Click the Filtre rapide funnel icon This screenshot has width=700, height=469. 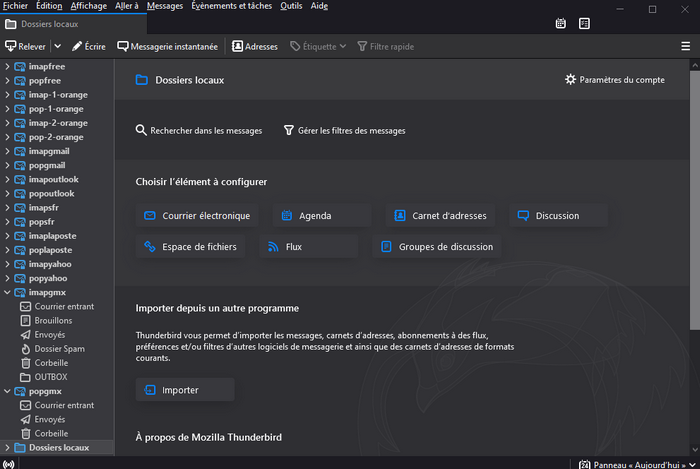pyautogui.click(x=362, y=46)
